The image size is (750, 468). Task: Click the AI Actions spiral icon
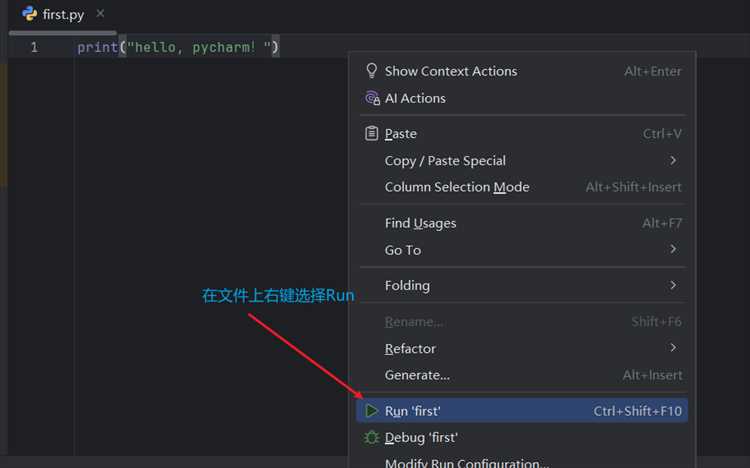372,98
